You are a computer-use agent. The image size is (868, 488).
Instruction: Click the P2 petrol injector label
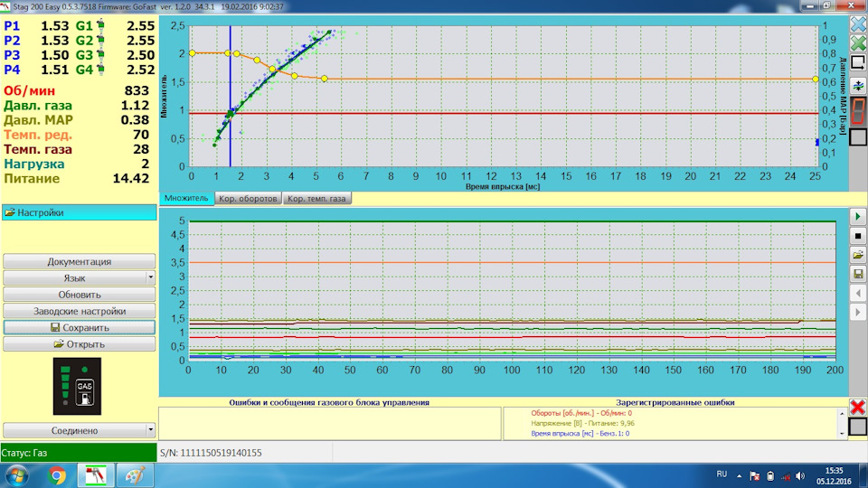pyautogui.click(x=12, y=41)
